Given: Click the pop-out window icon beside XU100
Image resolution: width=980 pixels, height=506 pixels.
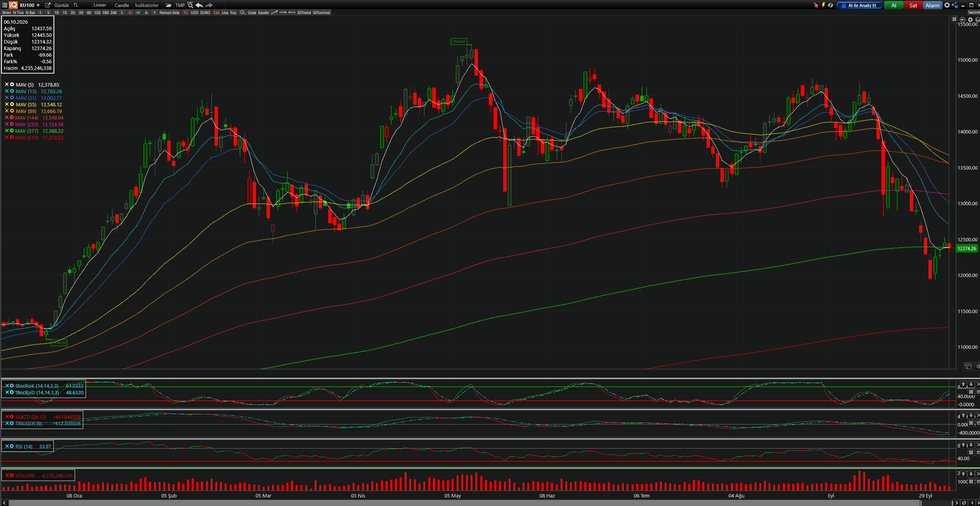Looking at the screenshot, I should coord(48,5).
